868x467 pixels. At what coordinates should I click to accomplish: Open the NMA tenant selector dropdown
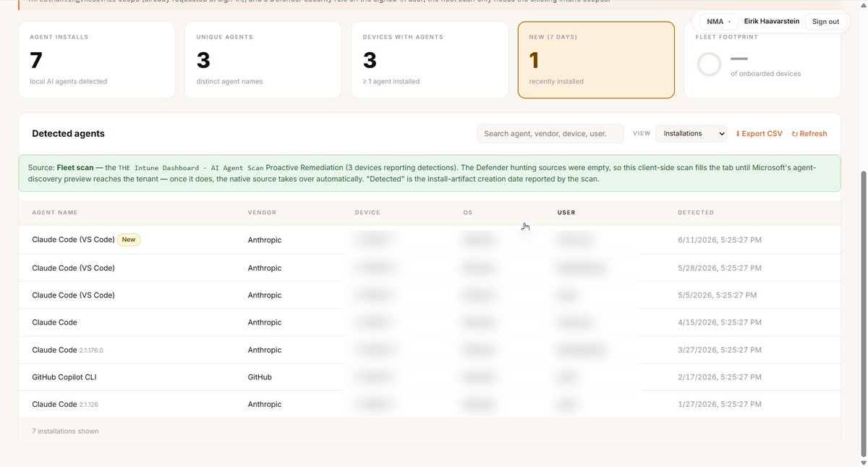pyautogui.click(x=718, y=22)
